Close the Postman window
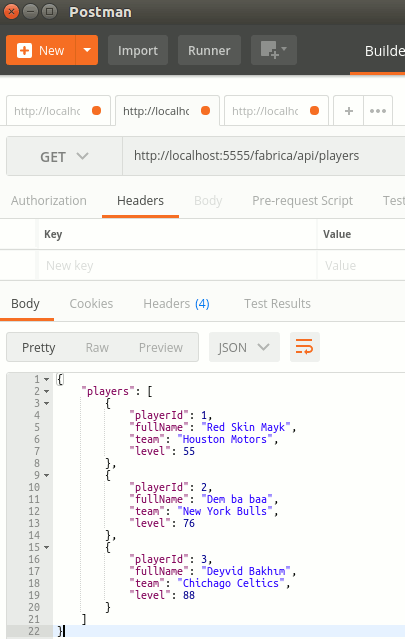405x639 pixels. 11,11
